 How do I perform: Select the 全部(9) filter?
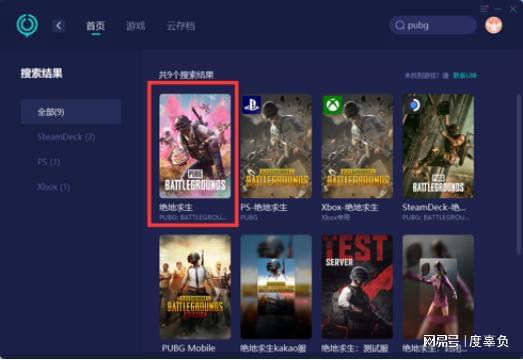(71, 111)
